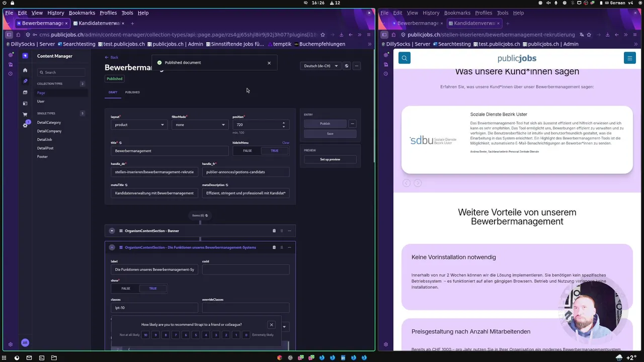Click the classes field containing lpt-10
Screen dimensions: 644x362
tap(154, 308)
